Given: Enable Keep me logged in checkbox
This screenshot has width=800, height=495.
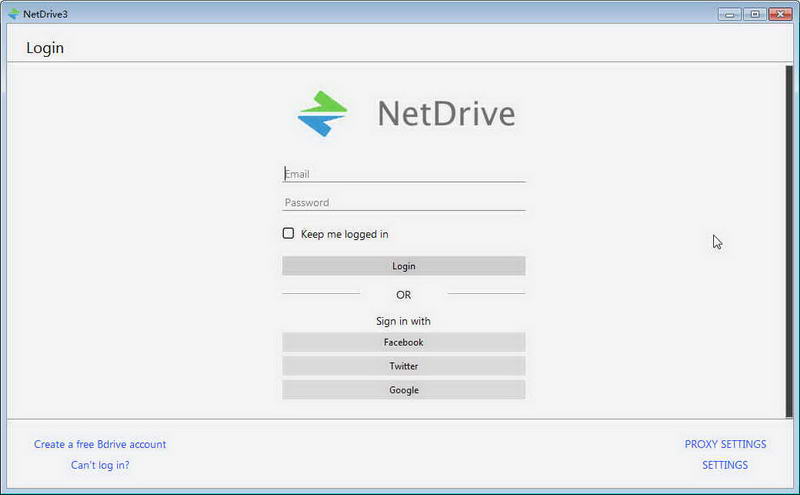Looking at the screenshot, I should (288, 233).
